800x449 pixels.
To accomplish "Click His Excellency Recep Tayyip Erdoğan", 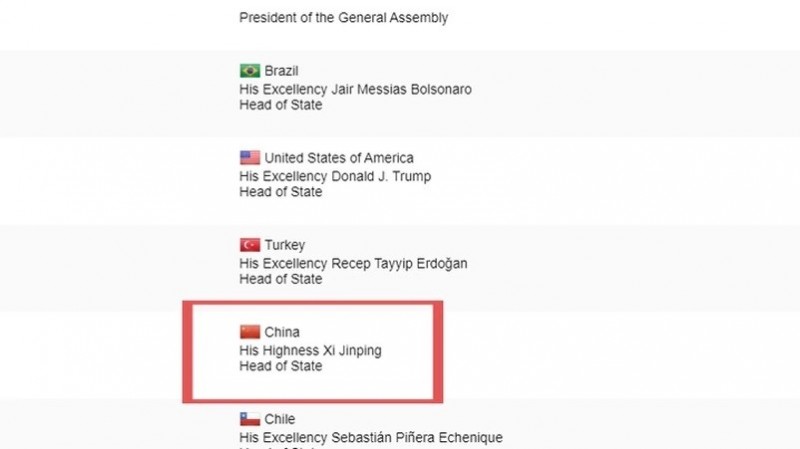I will [x=353, y=264].
